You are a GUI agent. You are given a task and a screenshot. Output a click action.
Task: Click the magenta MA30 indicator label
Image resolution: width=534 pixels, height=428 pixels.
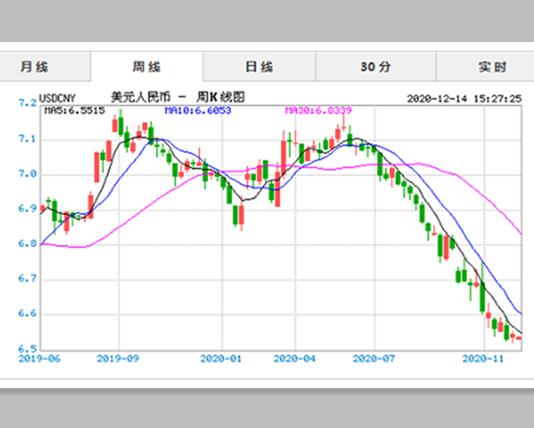[318, 111]
